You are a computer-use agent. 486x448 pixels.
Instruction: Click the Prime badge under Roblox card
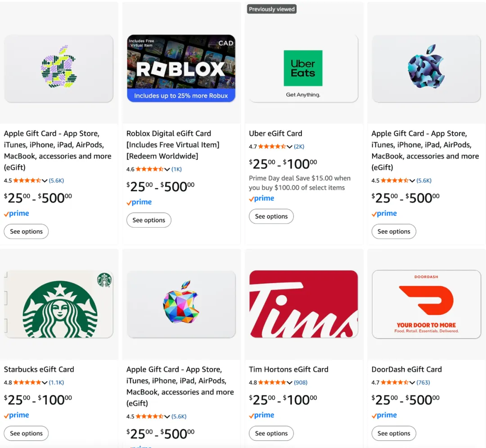(x=139, y=202)
